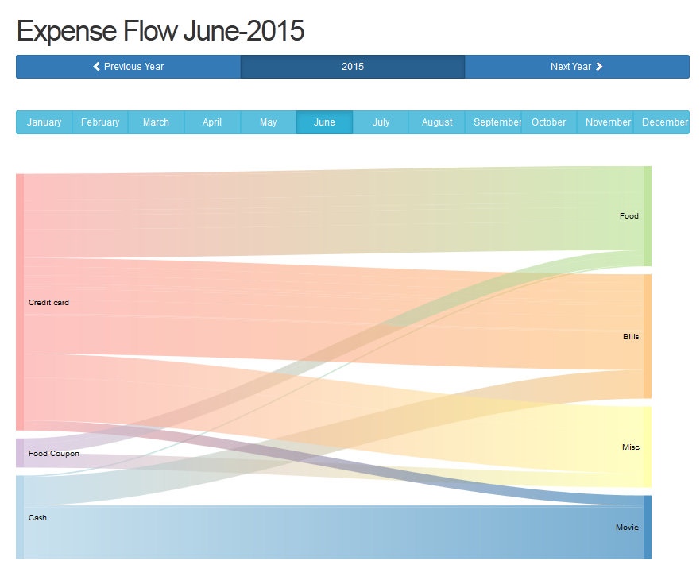This screenshot has height=588, width=700.
Task: Go to the Previous Year
Action: [129, 67]
